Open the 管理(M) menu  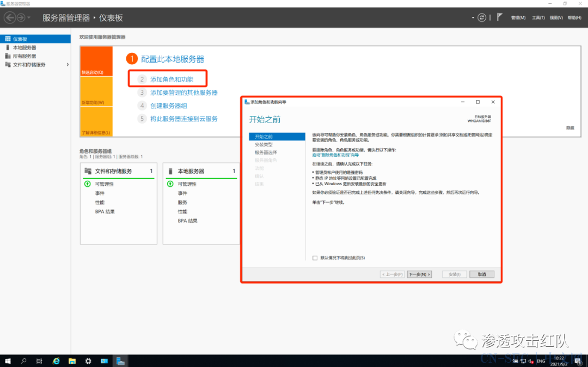pyautogui.click(x=518, y=17)
